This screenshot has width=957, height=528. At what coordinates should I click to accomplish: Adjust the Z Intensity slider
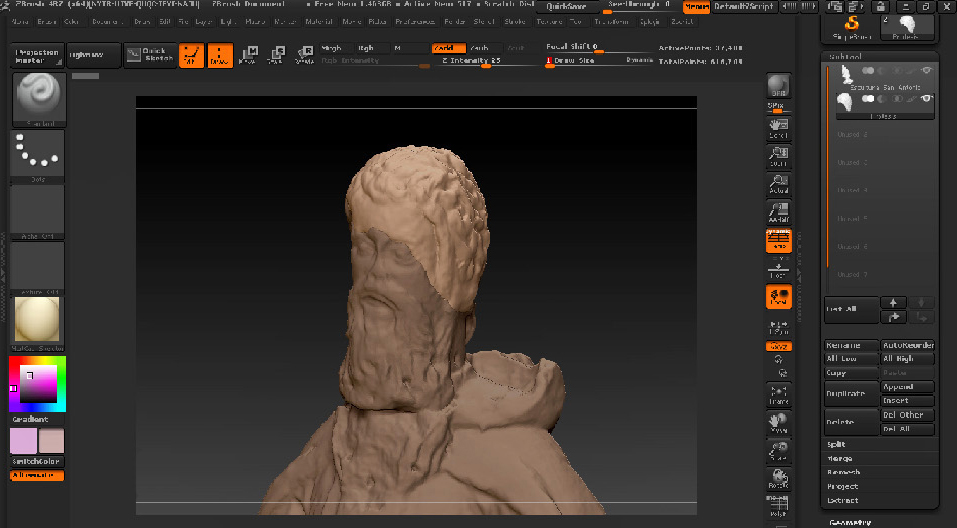[487, 61]
